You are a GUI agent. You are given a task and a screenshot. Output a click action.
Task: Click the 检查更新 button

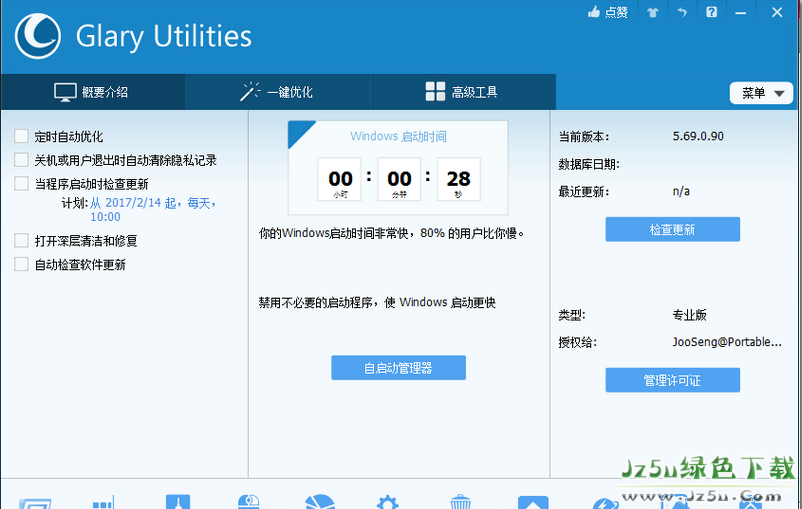(x=672, y=229)
